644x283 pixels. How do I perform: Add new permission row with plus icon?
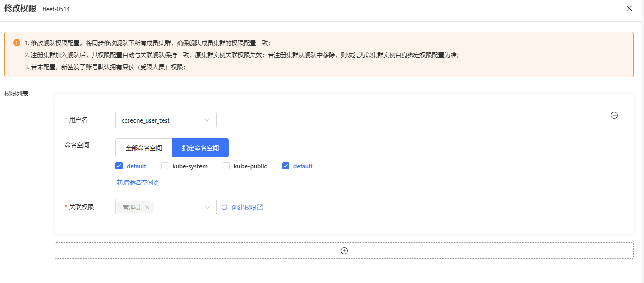click(x=344, y=251)
